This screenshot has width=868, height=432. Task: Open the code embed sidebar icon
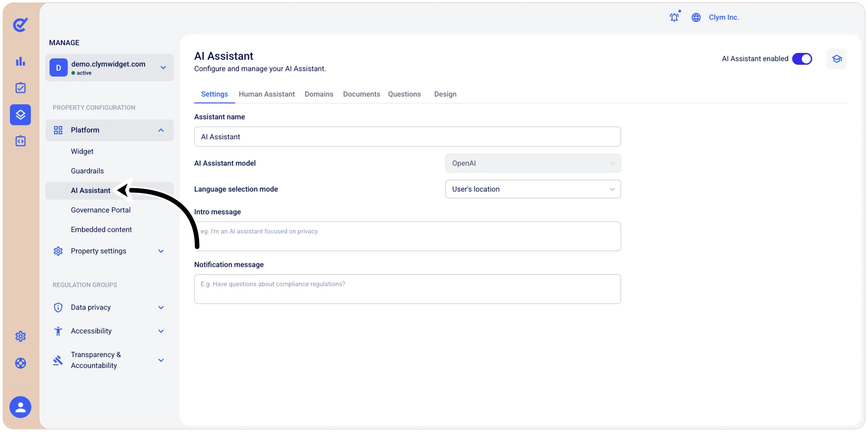[x=20, y=141]
